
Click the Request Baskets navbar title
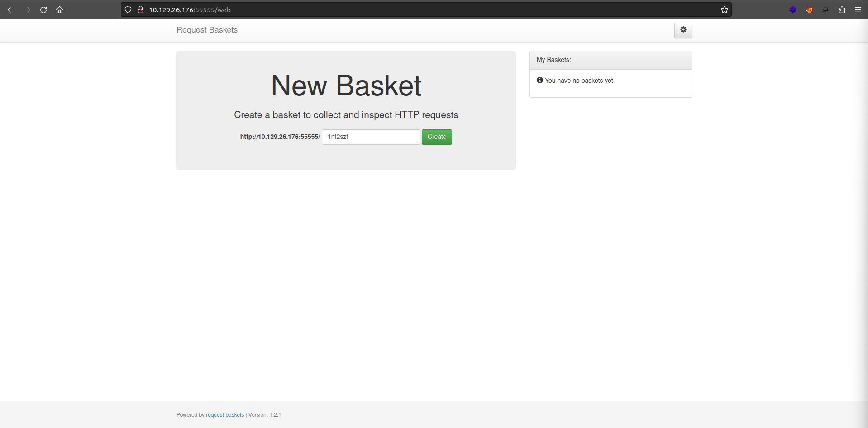207,30
